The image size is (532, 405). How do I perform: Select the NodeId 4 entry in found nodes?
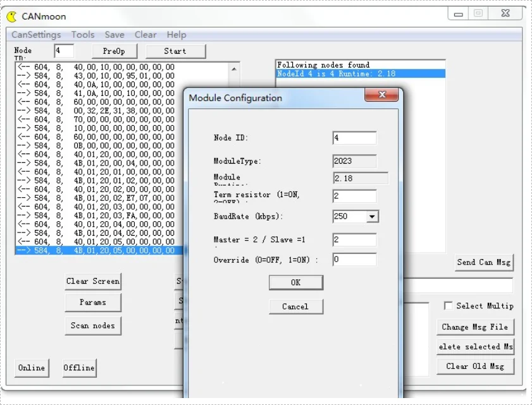point(360,74)
